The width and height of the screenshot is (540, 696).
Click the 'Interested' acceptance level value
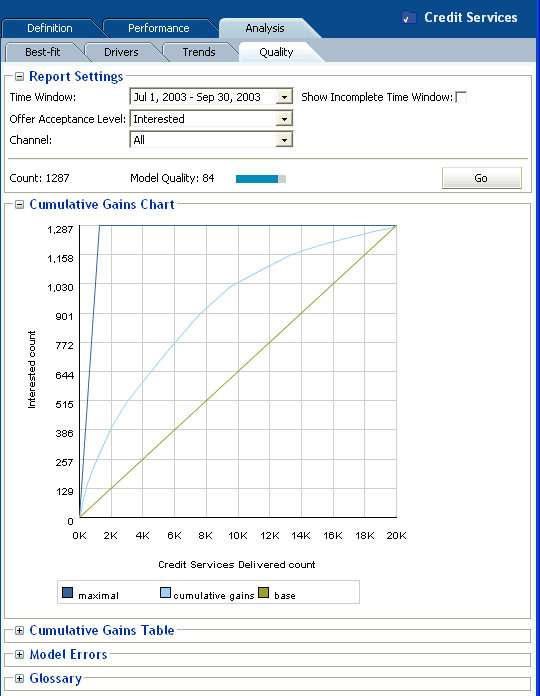click(159, 119)
